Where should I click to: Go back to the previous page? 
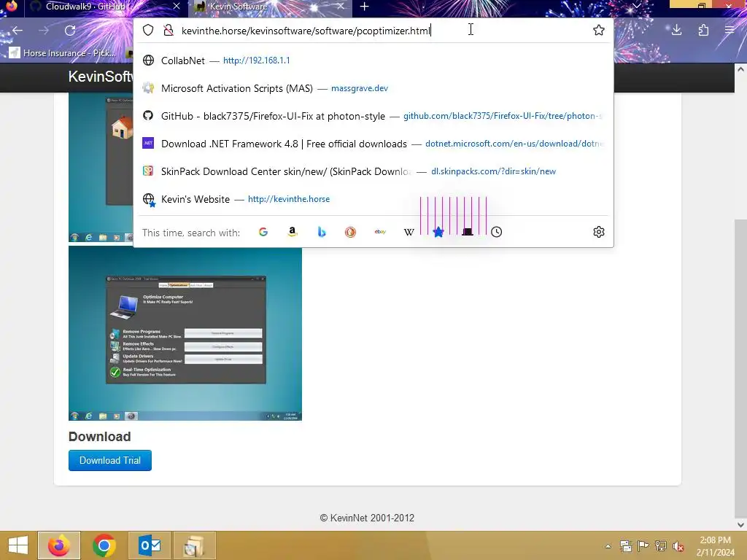(18, 31)
